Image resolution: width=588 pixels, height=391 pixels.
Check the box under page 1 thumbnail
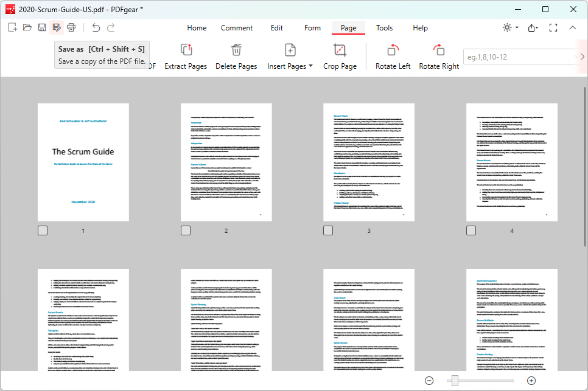click(42, 230)
